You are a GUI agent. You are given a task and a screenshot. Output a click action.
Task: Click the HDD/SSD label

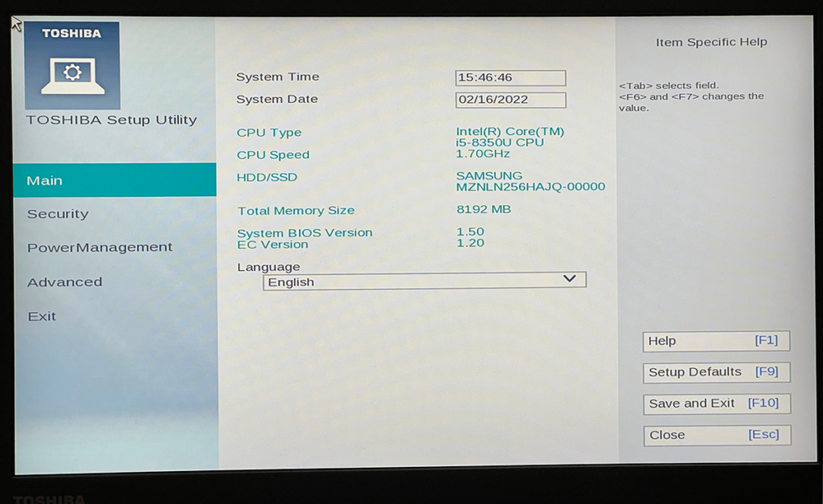click(267, 178)
